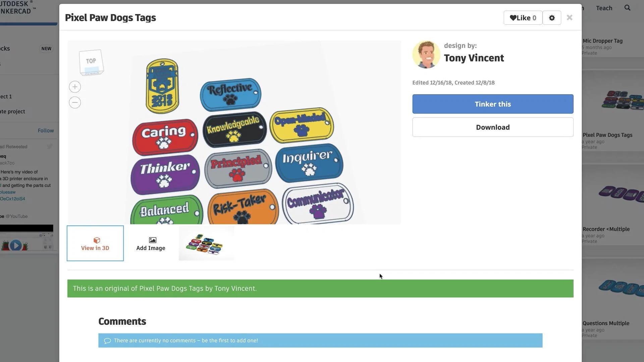644x362 pixels.
Task: Open Tony Vincent's profile avatar
Action: click(426, 55)
